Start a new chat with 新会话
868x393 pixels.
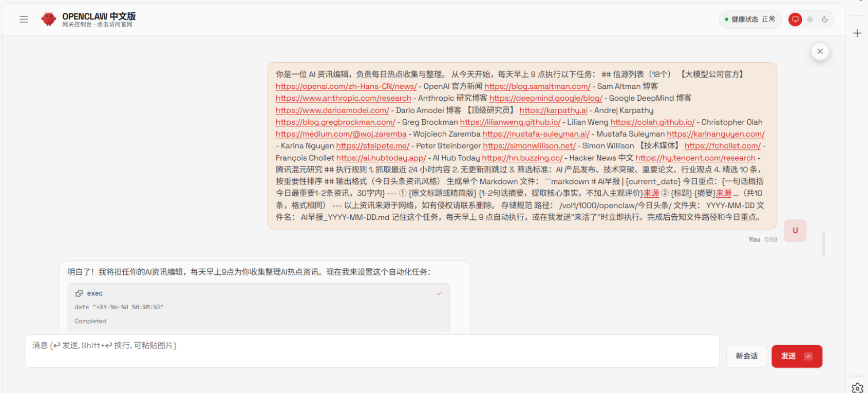[747, 356]
